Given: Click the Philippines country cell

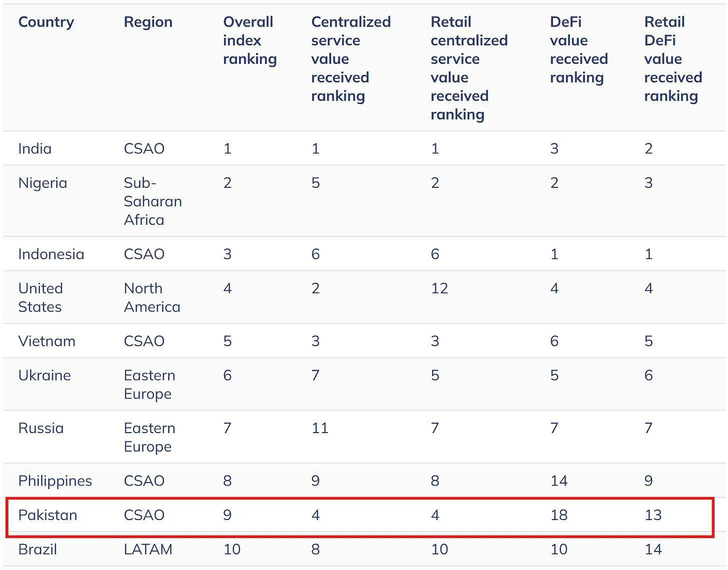Looking at the screenshot, I should 55,481.
